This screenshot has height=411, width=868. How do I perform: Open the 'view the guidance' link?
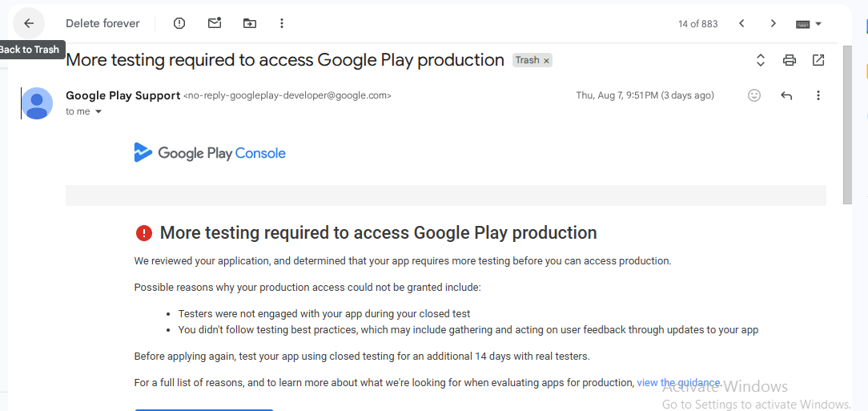tap(679, 383)
